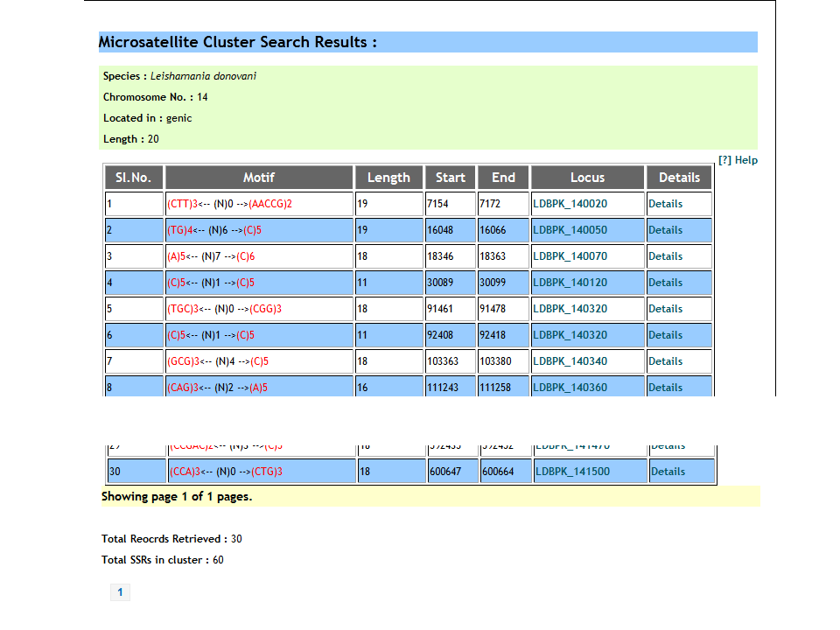View Details for the (GCG)3 motif row
The width and height of the screenshot is (840, 630).
pyautogui.click(x=665, y=361)
